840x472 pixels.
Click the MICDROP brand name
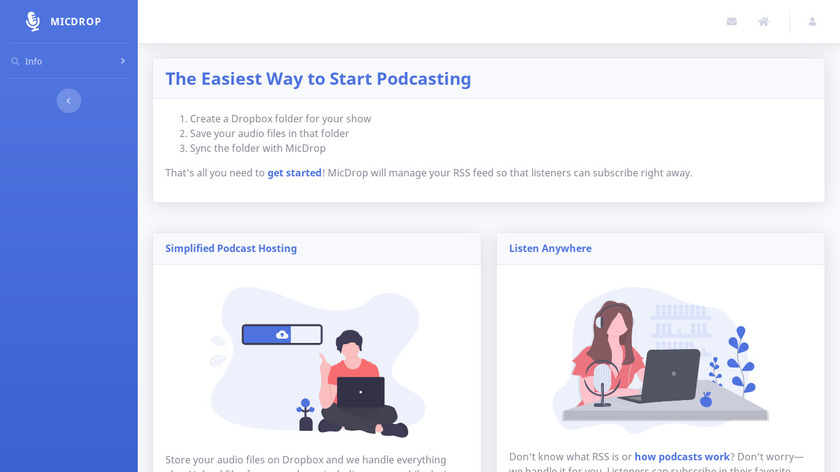pos(76,21)
